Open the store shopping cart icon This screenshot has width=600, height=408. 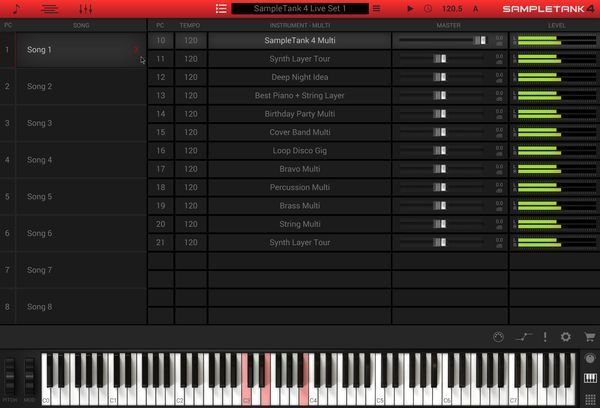tap(590, 337)
